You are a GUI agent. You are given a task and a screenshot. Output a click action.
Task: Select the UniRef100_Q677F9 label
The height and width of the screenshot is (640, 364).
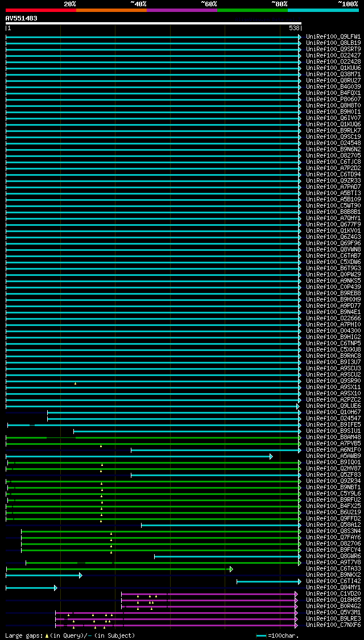(333, 225)
